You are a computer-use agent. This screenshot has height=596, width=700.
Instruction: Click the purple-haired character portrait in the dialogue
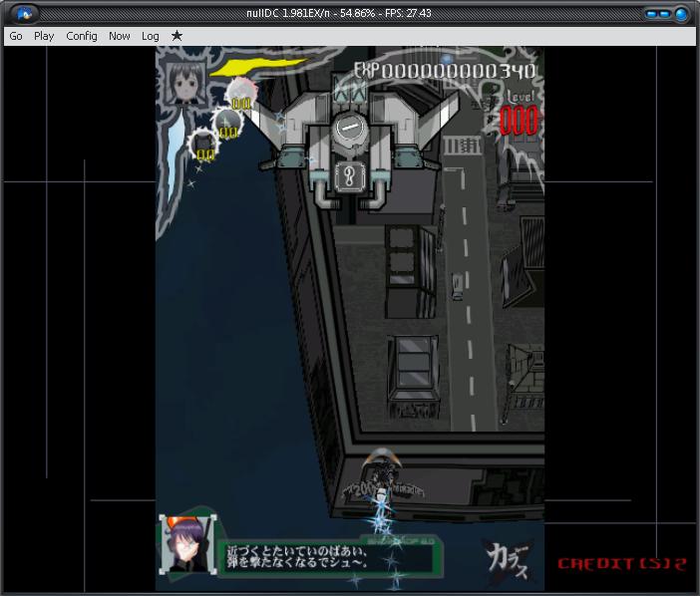click(187, 545)
